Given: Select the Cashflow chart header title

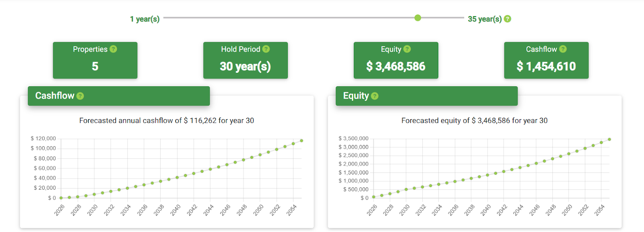Looking at the screenshot, I should (x=55, y=96).
